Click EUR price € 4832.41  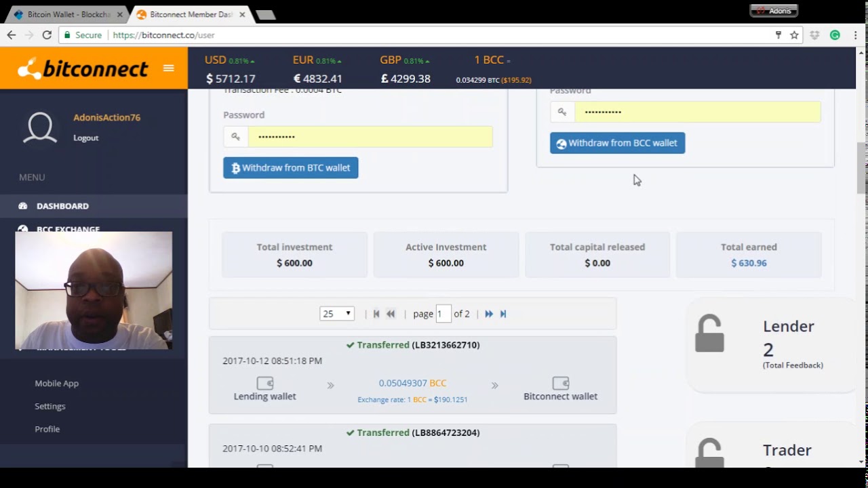[317, 79]
